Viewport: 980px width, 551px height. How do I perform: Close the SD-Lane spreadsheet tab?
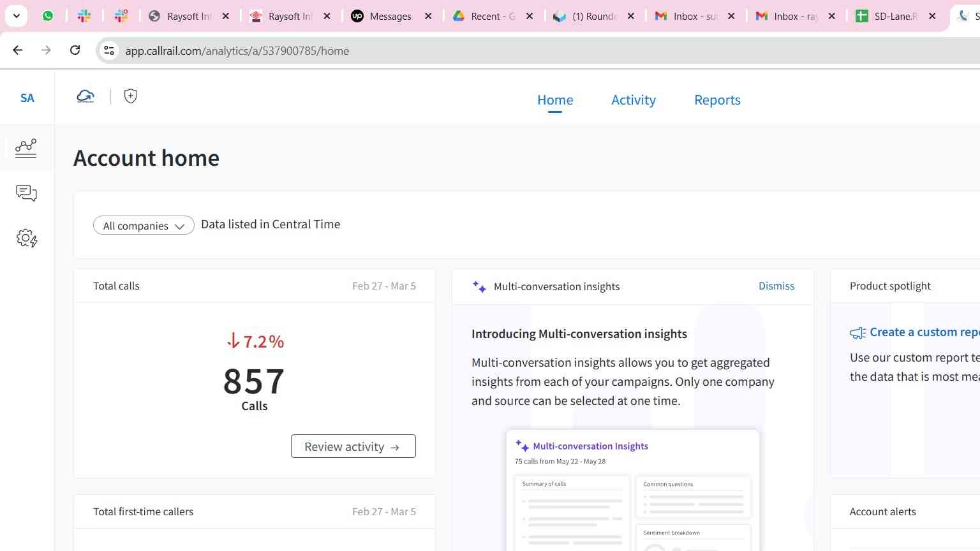[932, 16]
